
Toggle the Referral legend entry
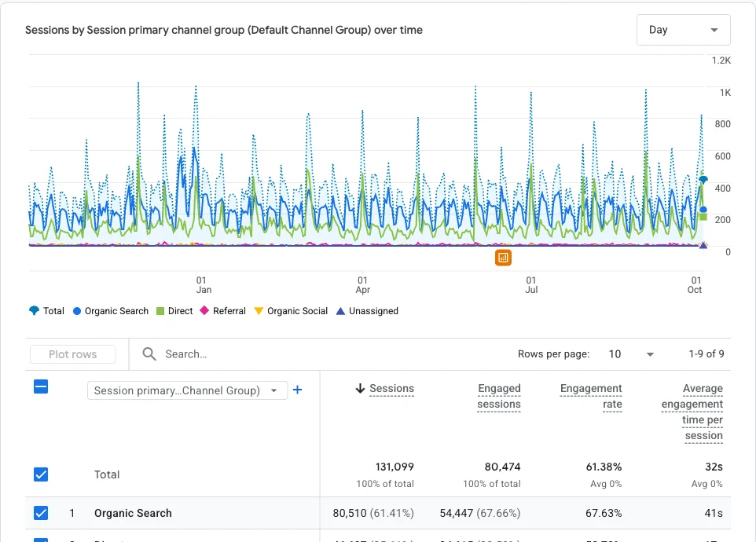coord(222,311)
